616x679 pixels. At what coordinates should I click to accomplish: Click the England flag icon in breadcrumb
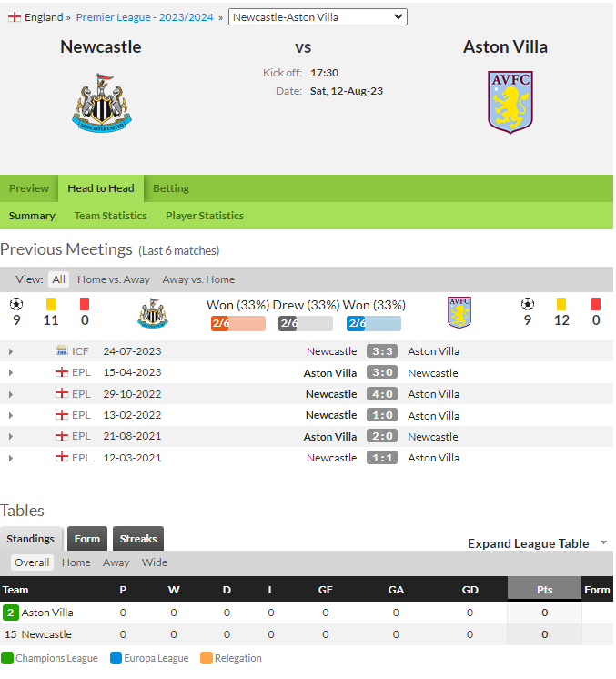(15, 17)
